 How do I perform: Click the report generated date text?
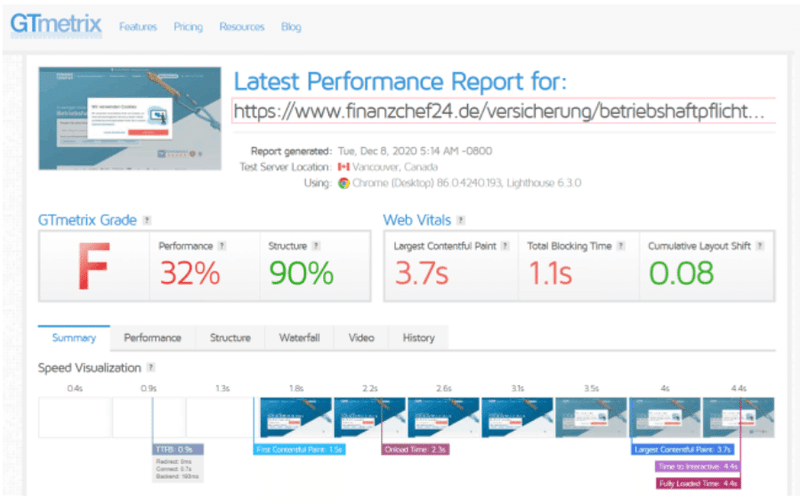click(x=415, y=151)
